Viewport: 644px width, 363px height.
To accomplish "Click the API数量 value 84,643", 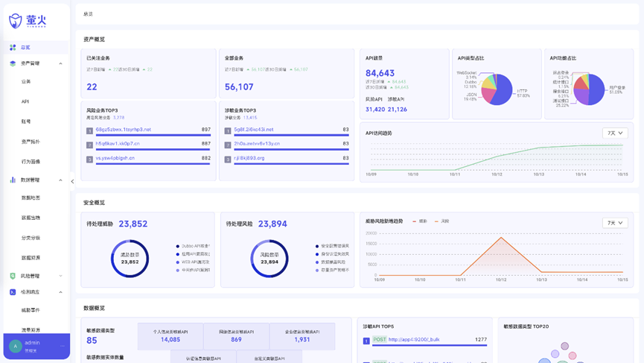I will [380, 73].
